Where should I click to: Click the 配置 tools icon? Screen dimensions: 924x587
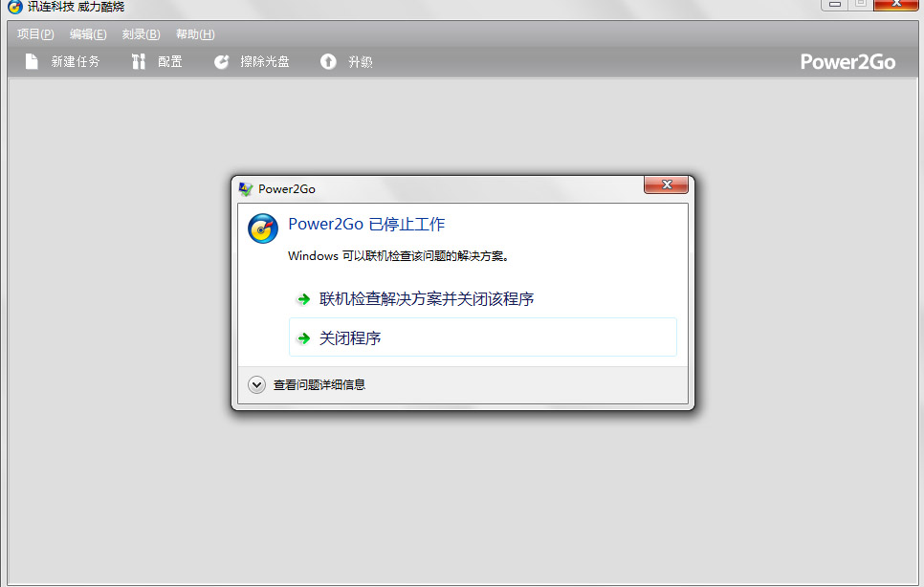point(138,61)
